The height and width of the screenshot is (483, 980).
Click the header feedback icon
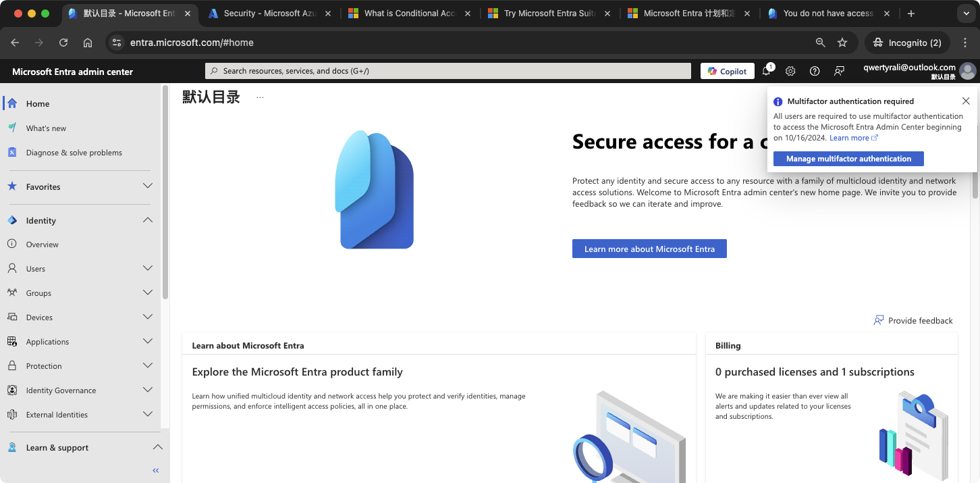point(839,71)
